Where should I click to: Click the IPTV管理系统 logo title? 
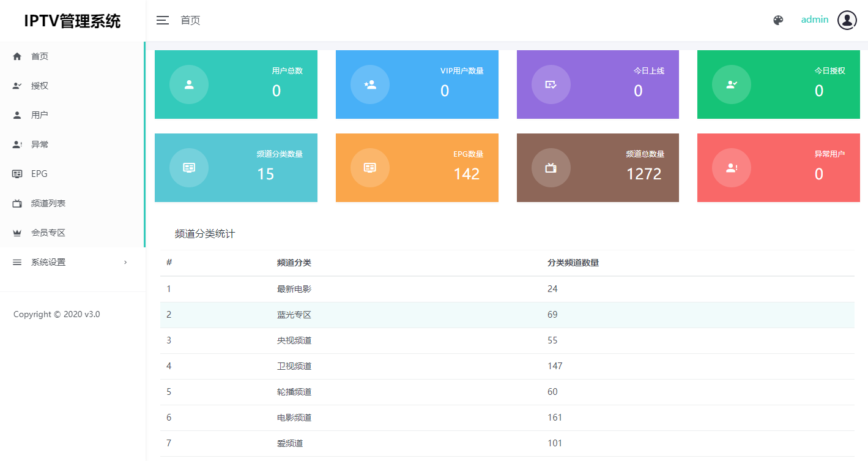pyautogui.click(x=72, y=21)
